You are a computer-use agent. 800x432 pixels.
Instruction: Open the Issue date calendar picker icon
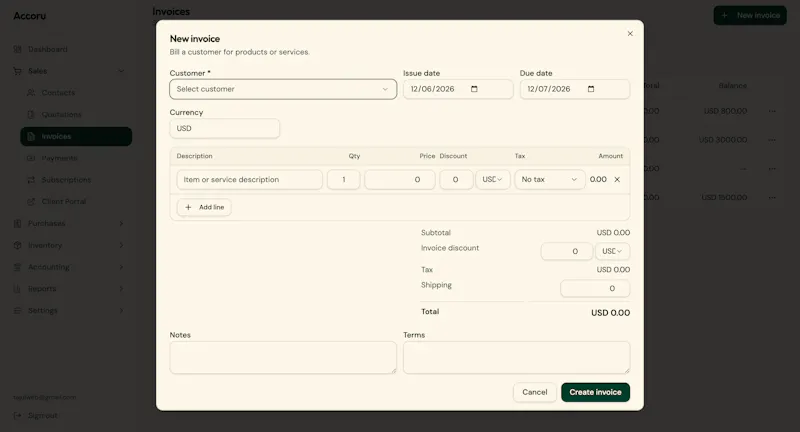[x=474, y=89]
